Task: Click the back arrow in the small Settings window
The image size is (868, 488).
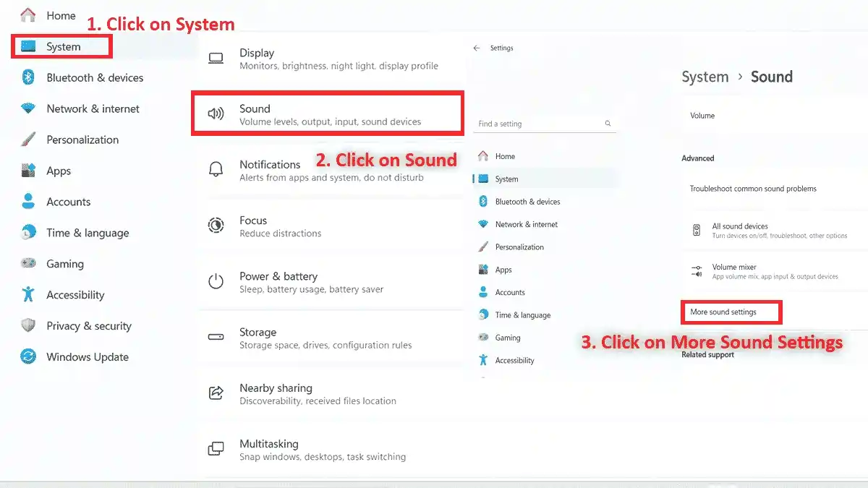Action: click(476, 48)
